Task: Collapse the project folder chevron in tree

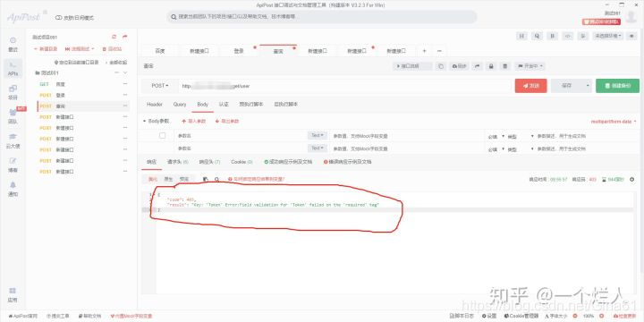Action: click(x=125, y=72)
